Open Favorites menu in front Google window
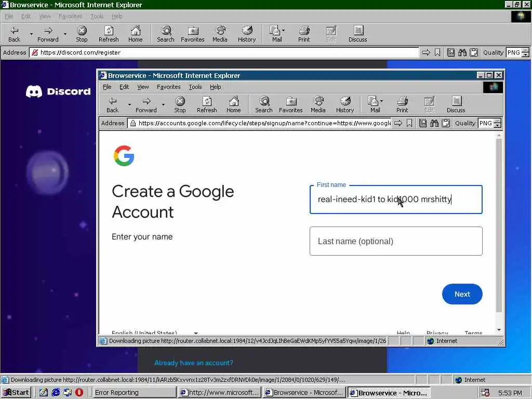 point(169,87)
